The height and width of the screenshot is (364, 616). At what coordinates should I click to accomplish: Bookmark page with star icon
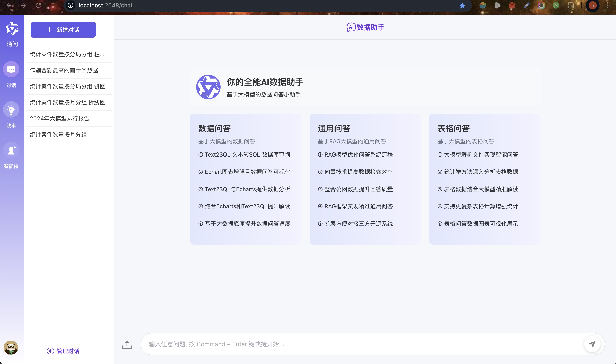[x=462, y=5]
